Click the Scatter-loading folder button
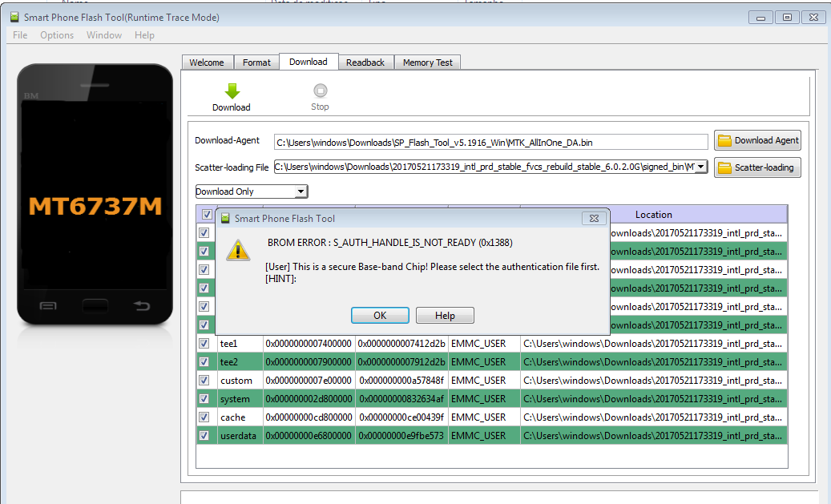831x504 pixels. tap(757, 167)
